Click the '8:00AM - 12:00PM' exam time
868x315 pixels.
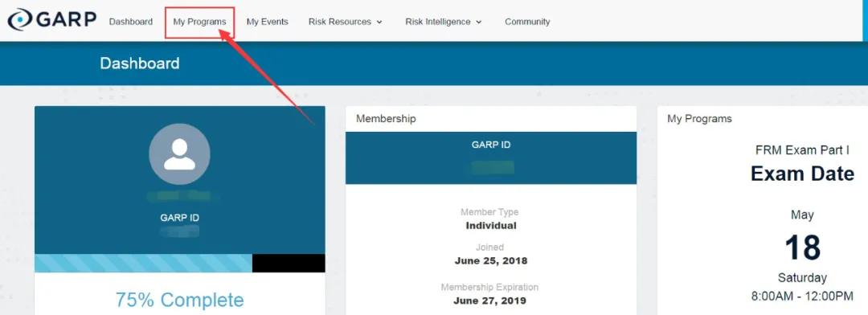tap(802, 297)
